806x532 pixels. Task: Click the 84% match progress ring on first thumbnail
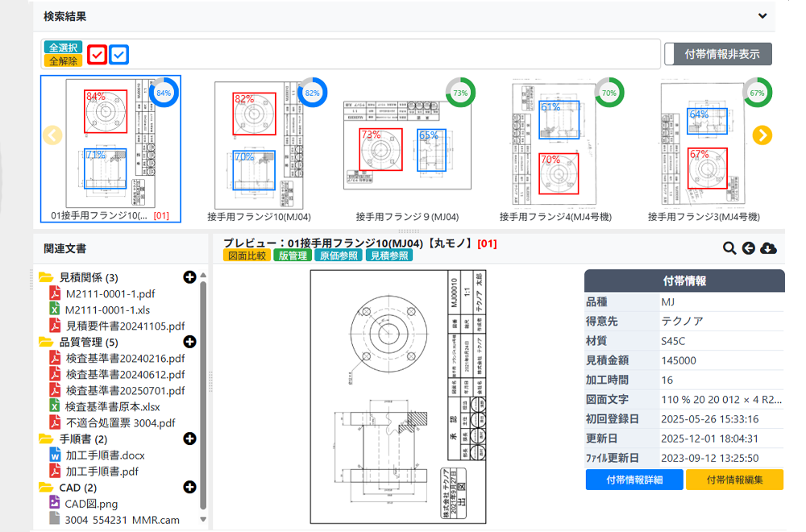(x=163, y=93)
